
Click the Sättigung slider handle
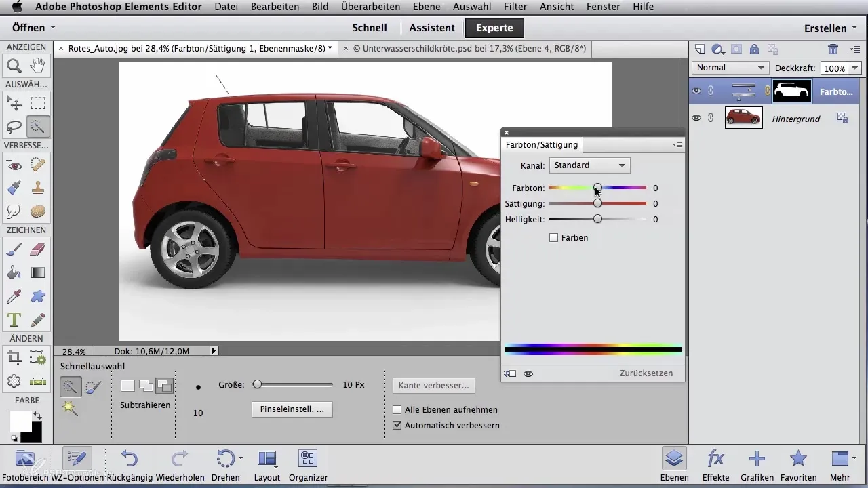coord(597,203)
